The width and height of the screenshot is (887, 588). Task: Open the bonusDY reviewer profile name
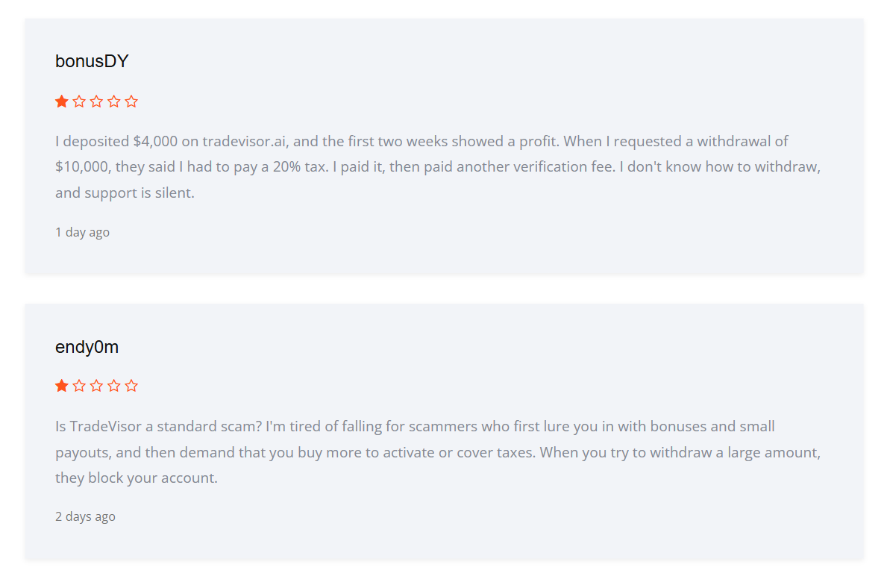(x=92, y=61)
